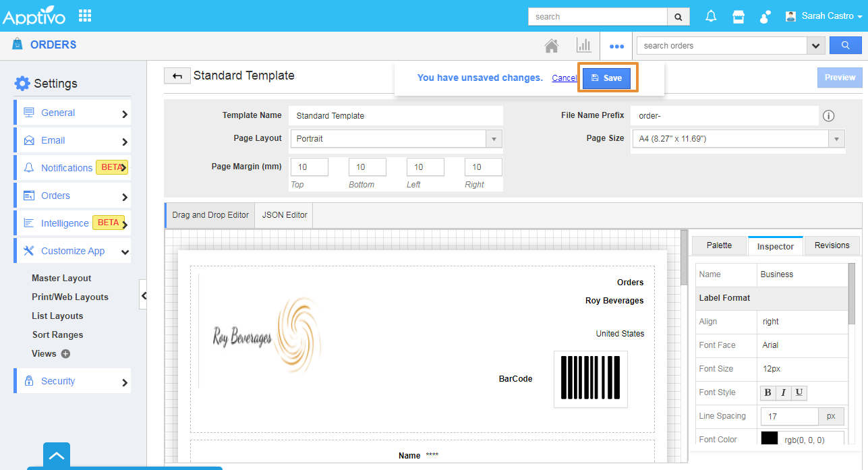Click the Template Name input field
The height and width of the screenshot is (470, 868).
(x=395, y=116)
